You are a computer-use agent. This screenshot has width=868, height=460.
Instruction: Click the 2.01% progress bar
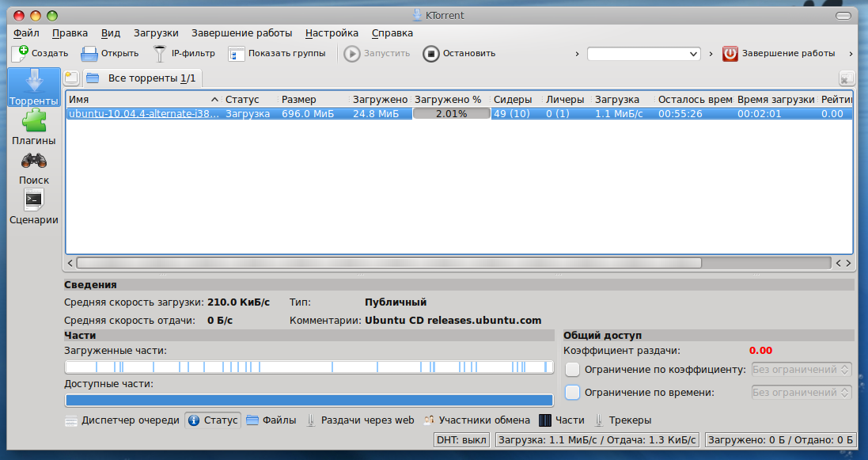pos(451,114)
